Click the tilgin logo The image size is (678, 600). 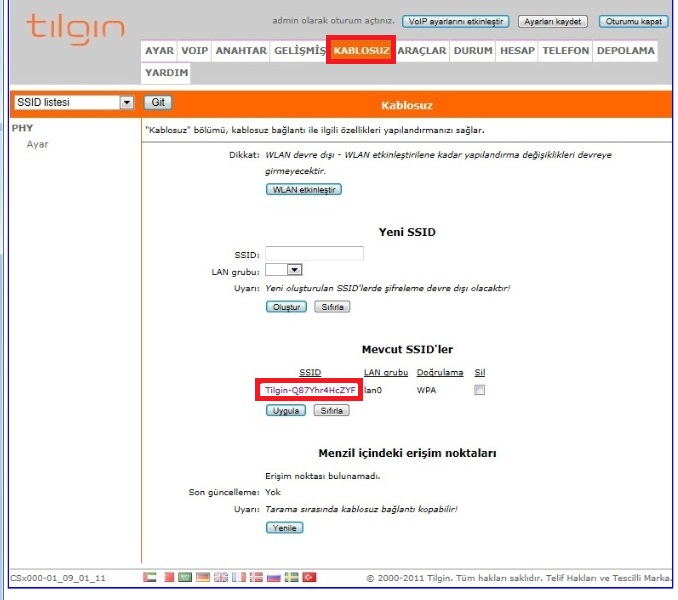pyautogui.click(x=76, y=29)
